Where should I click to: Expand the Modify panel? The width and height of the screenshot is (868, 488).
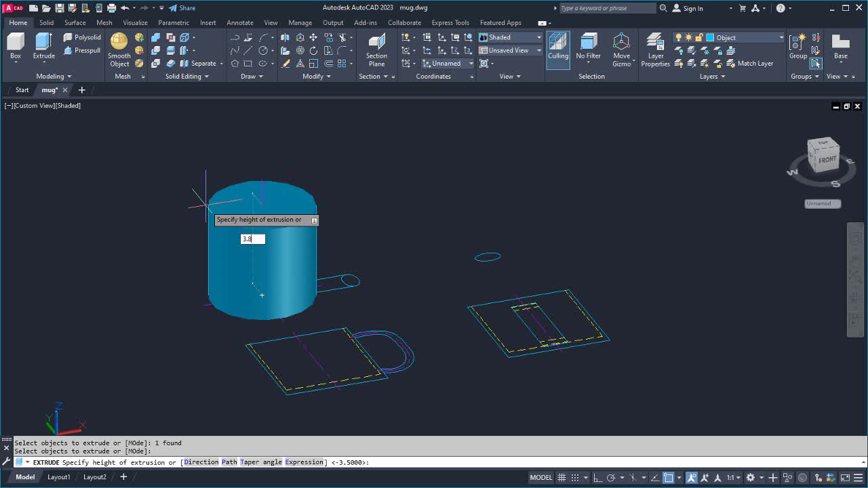328,76
